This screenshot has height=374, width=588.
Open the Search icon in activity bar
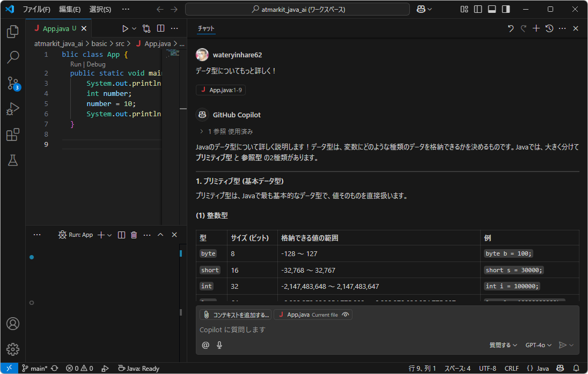point(12,57)
